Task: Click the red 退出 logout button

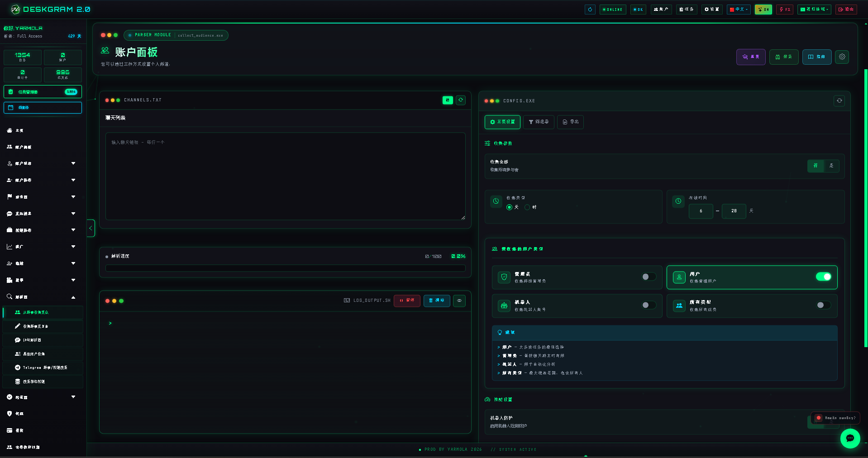Action: tap(846, 10)
